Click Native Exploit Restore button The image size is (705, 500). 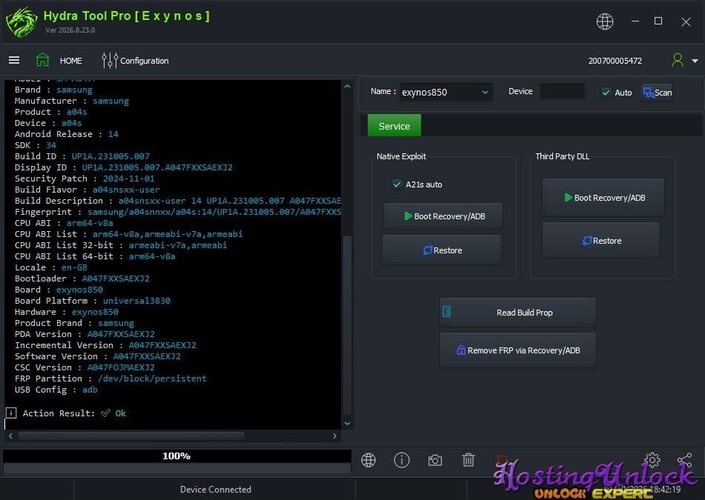442,250
